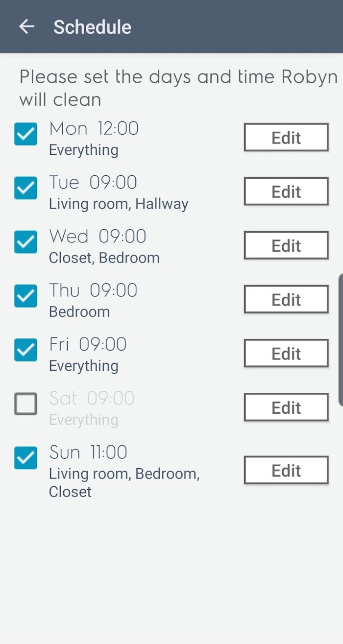The height and width of the screenshot is (644, 343).
Task: Select the Mon 12:00 entry text
Action: pos(94,129)
